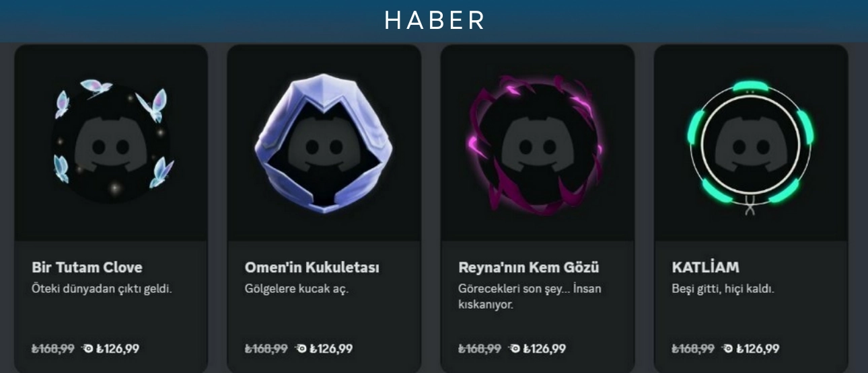Open the Reyna'nın Kem Gözü title
868x373 pixels.
click(x=529, y=267)
